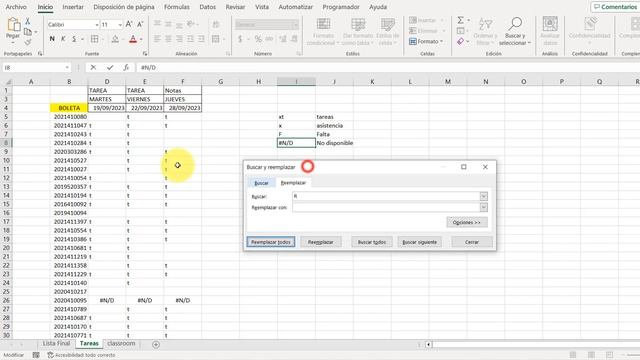Click the borders icon

coord(95,39)
